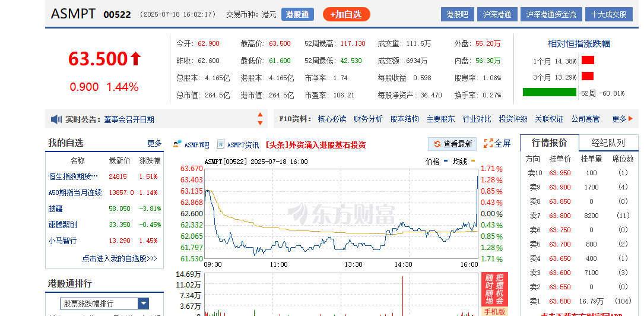Click the 1个月 red performance bar
The width and height of the screenshot is (644, 316).
(x=588, y=61)
